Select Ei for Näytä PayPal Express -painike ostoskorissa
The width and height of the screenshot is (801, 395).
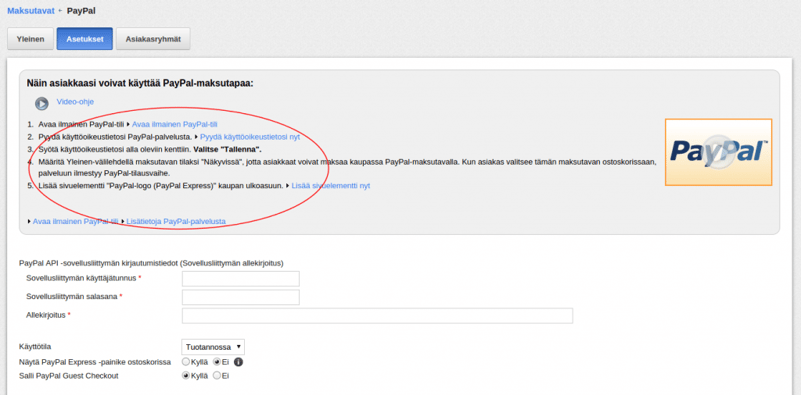pos(217,362)
